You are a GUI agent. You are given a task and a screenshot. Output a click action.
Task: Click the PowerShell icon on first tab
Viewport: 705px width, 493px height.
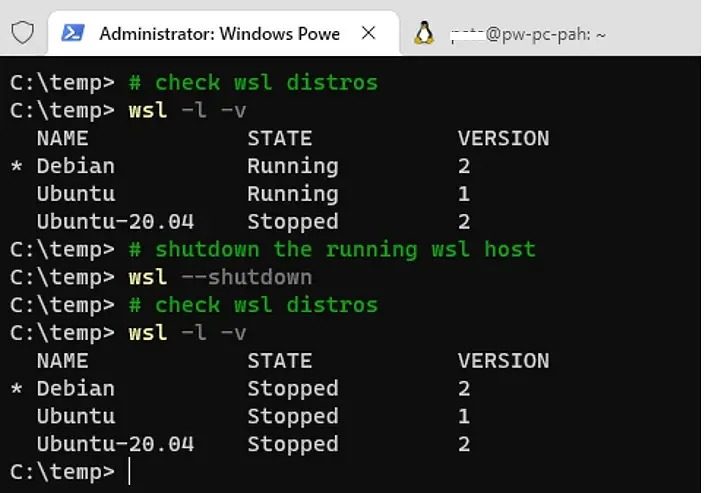pos(73,34)
